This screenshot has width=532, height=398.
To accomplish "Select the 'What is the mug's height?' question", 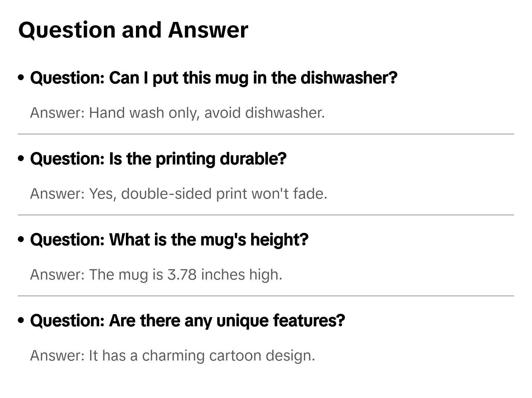I will pos(169,240).
